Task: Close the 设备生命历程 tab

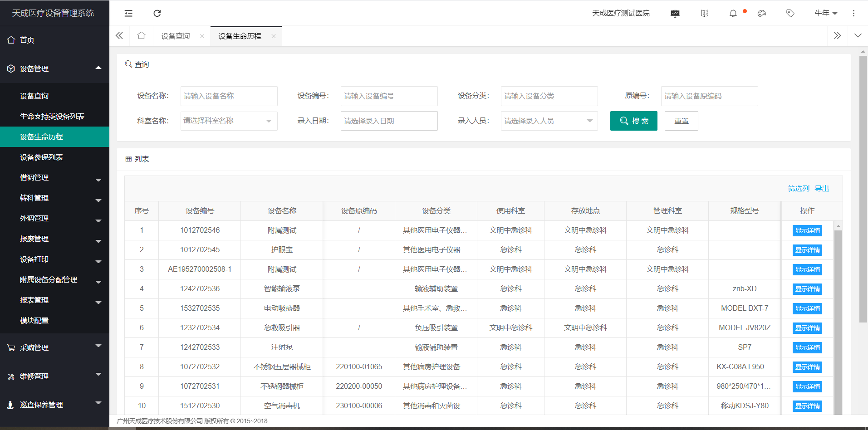Action: pos(274,36)
